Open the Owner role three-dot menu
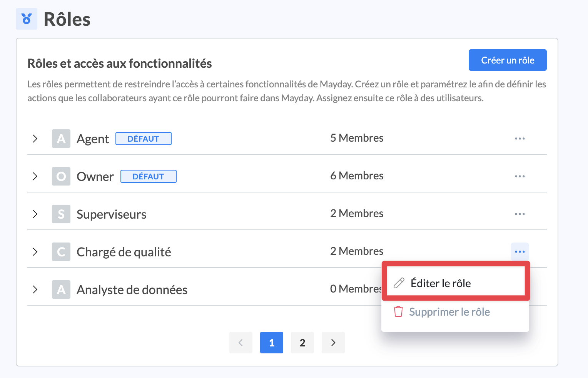 pyautogui.click(x=520, y=176)
